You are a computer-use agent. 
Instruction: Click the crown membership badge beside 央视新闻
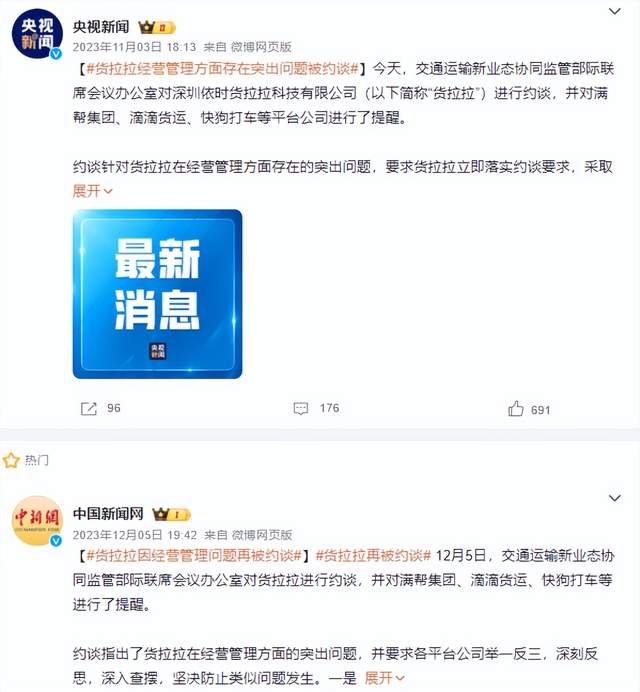[157, 28]
